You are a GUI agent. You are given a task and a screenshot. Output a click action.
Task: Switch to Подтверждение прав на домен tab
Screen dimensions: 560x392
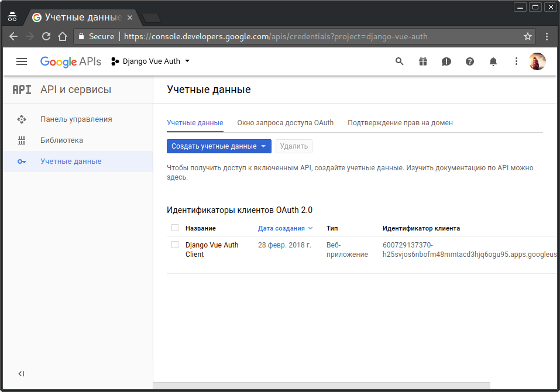[400, 123]
